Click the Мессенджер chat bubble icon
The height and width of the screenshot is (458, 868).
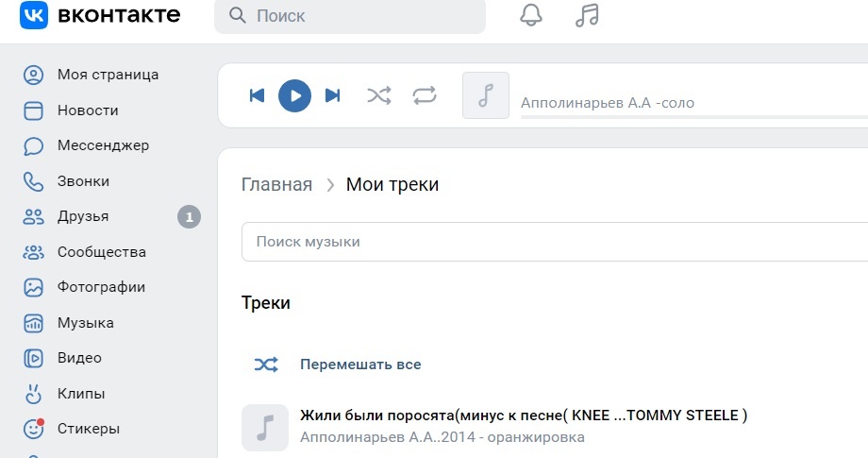click(x=33, y=146)
